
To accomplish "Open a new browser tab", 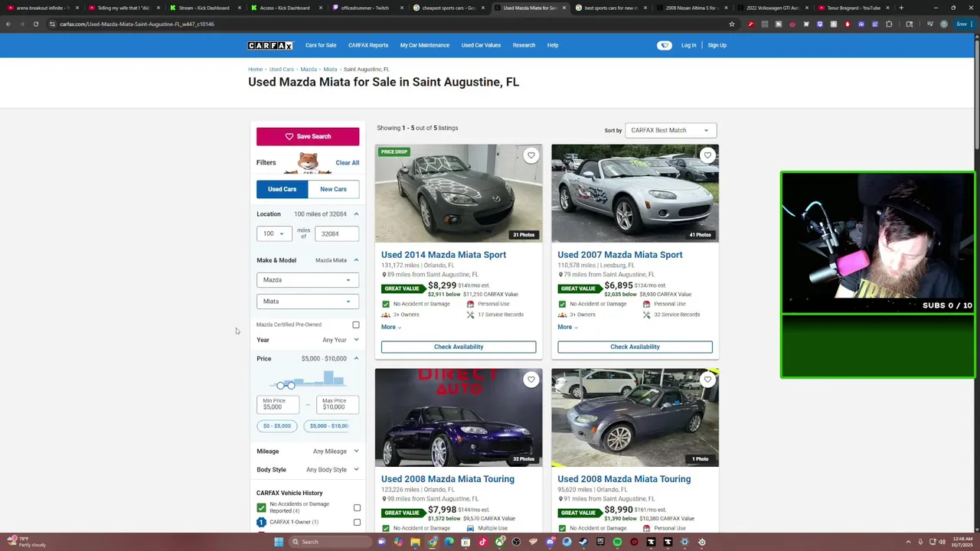I will [x=901, y=8].
